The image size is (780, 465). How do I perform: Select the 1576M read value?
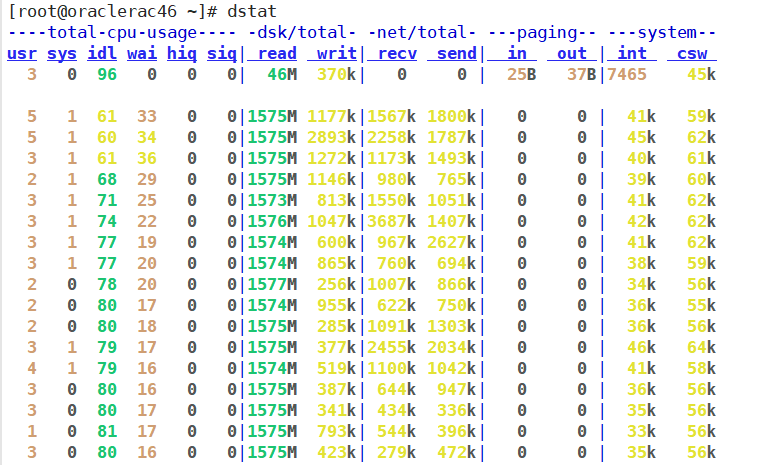click(272, 221)
